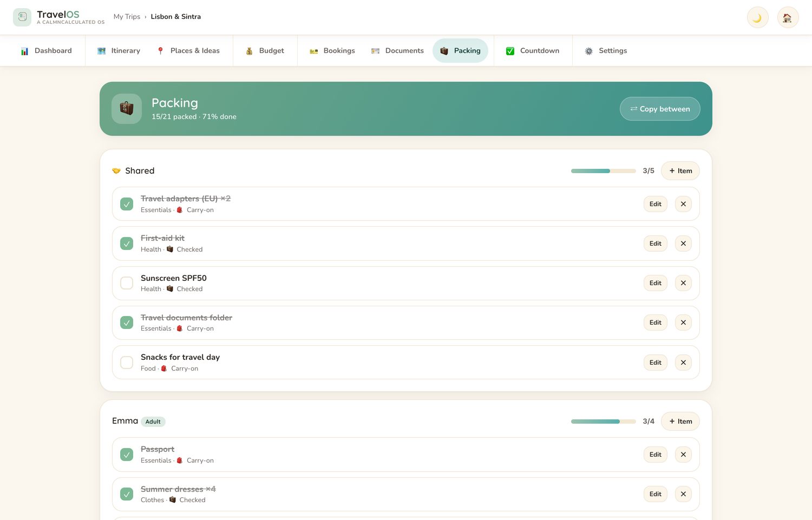Click the Shared progress bar

coord(604,171)
